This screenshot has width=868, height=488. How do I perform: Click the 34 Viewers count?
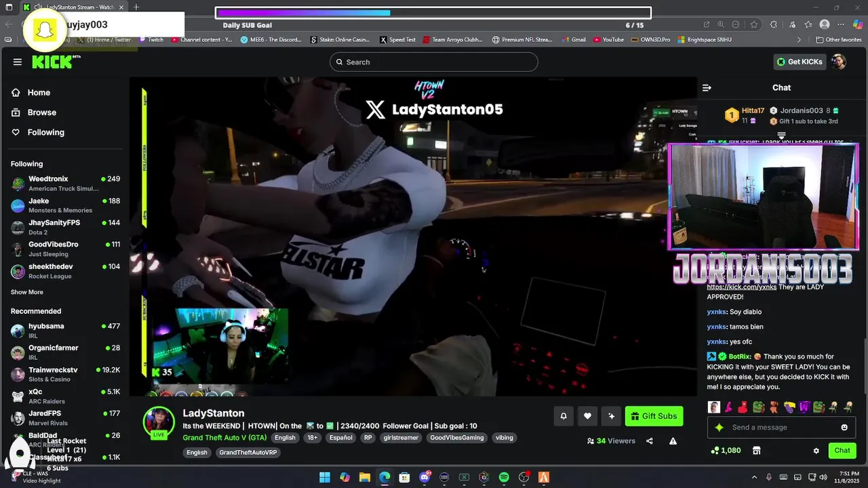click(612, 441)
